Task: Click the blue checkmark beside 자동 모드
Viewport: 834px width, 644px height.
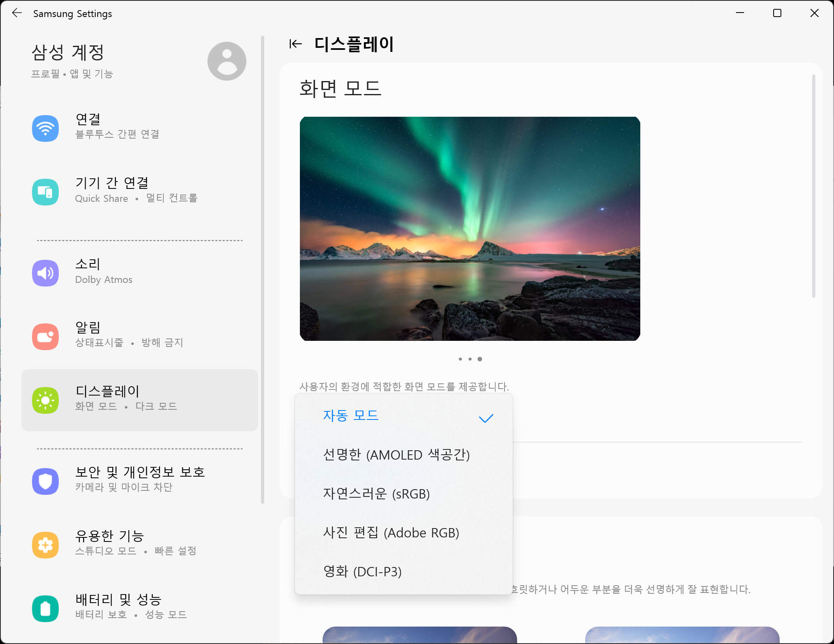Action: [x=486, y=418]
